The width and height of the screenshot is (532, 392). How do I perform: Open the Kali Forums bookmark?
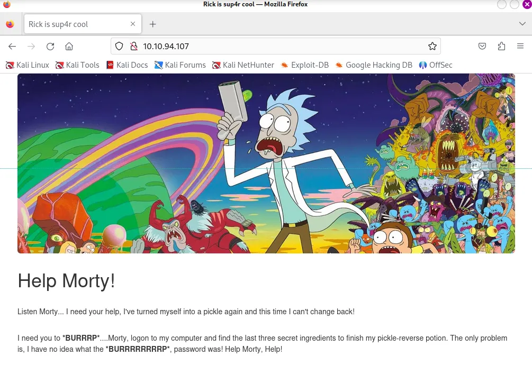pos(180,65)
